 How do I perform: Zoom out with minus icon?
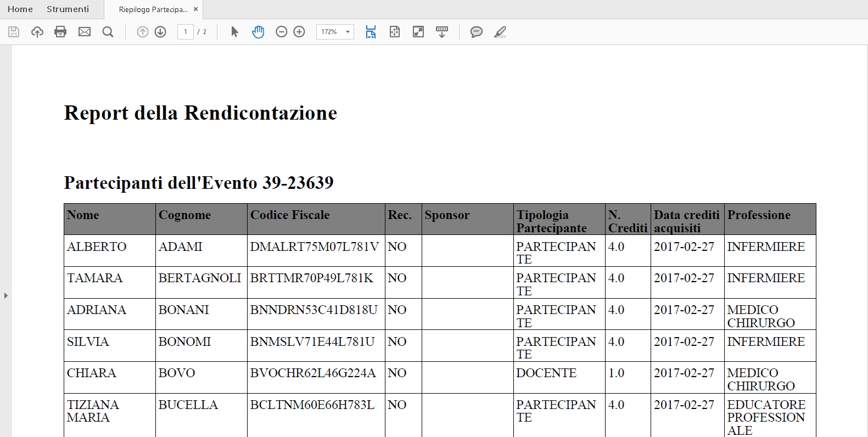tap(282, 32)
